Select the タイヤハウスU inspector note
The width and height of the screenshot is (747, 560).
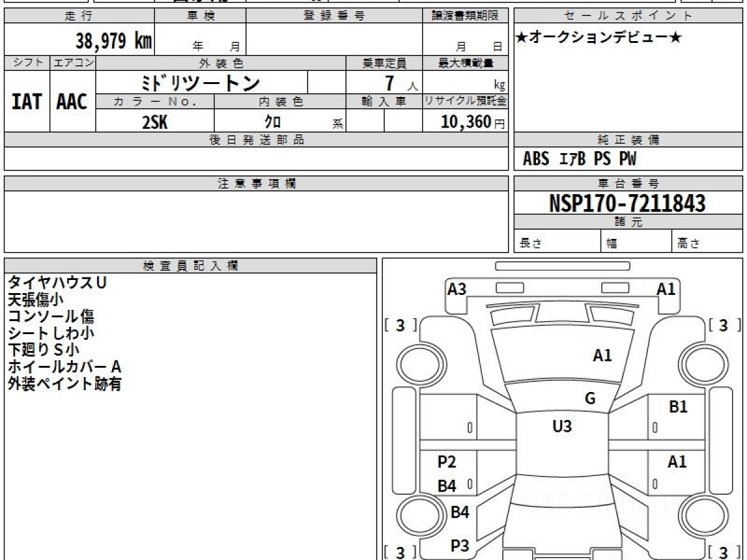[57, 282]
